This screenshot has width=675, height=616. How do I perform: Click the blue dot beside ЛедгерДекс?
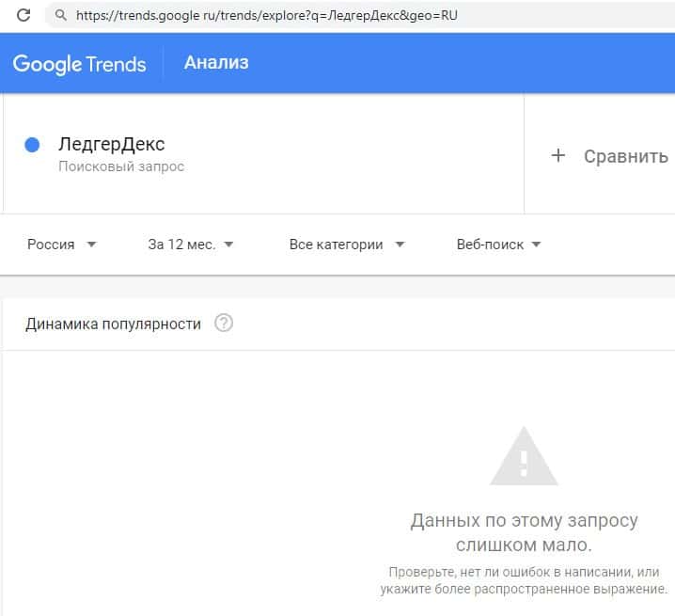[32, 145]
